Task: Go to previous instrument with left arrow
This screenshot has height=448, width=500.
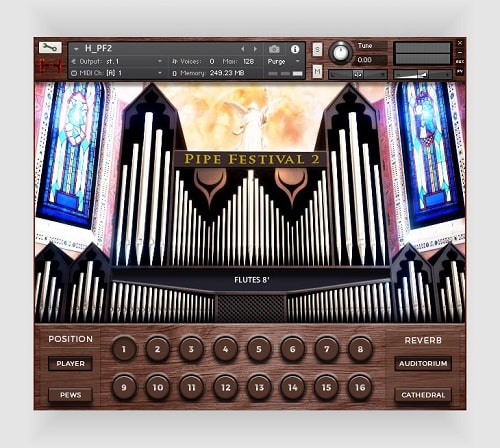Action: pyautogui.click(x=243, y=49)
